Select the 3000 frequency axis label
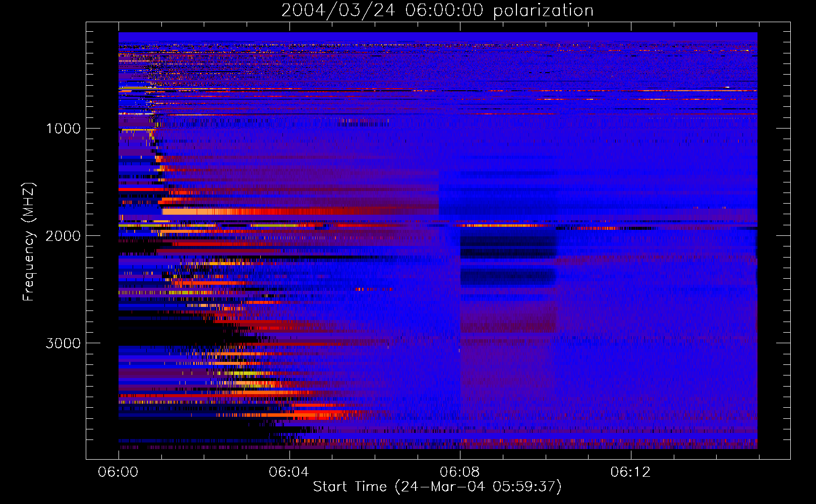 63,343
